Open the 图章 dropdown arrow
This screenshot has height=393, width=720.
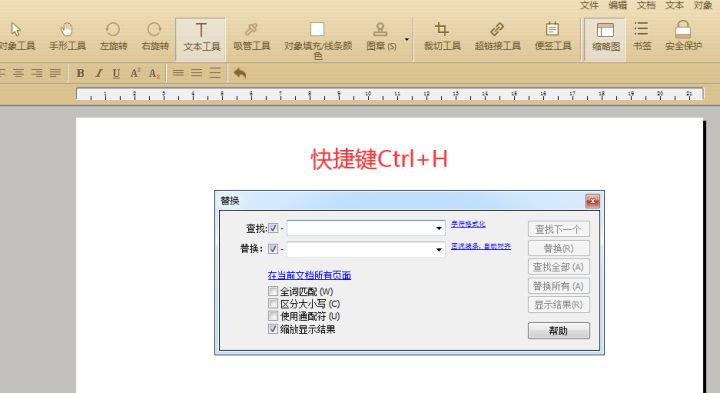point(407,39)
